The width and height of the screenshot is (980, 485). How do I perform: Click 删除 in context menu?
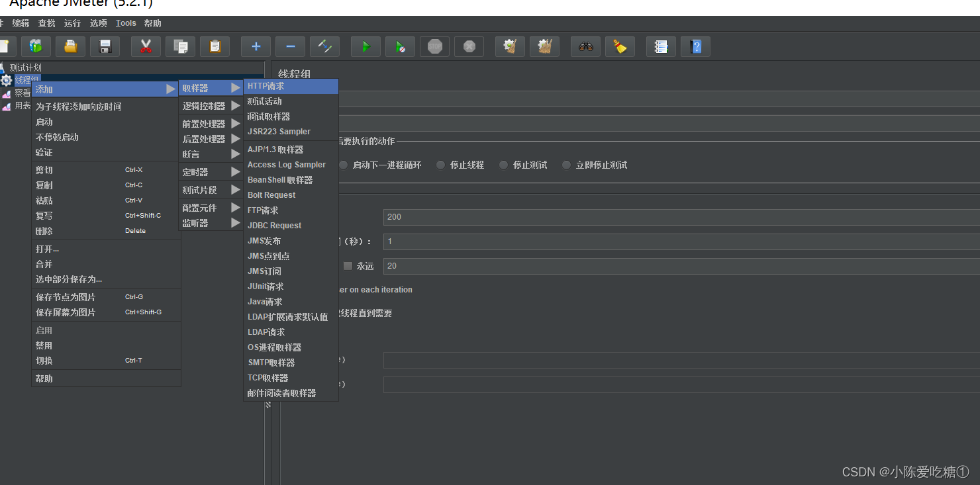pyautogui.click(x=106, y=231)
